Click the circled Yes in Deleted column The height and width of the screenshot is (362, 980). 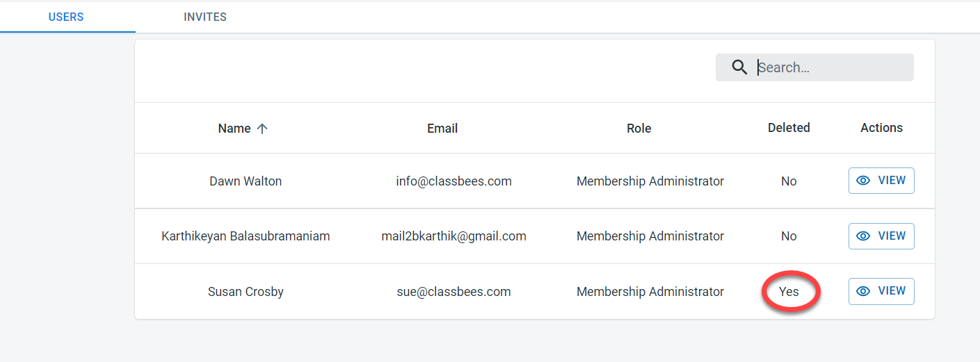789,292
